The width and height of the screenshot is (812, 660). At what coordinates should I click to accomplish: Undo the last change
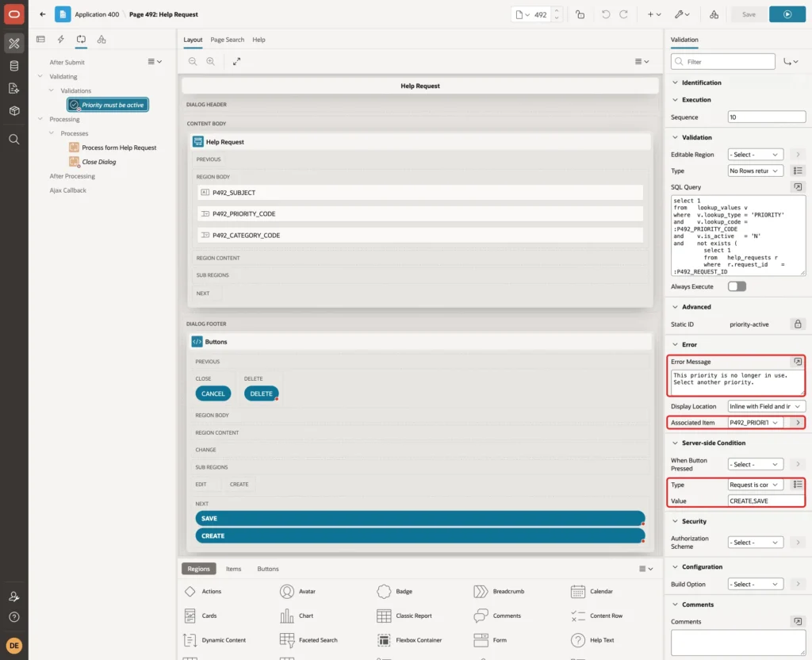pyautogui.click(x=605, y=14)
